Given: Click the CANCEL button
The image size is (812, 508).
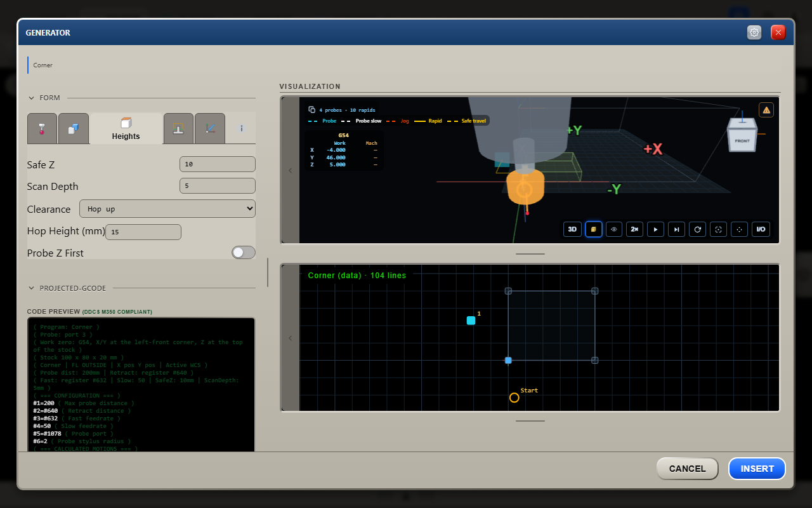Looking at the screenshot, I should point(688,469).
